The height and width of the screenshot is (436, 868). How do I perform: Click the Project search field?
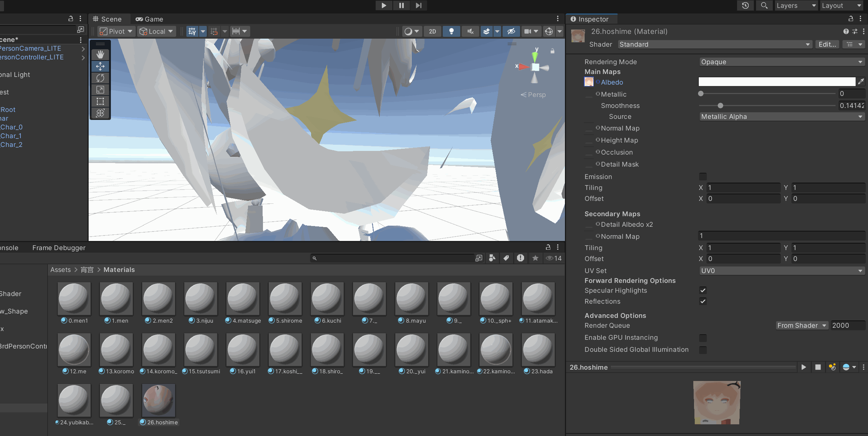coord(392,258)
